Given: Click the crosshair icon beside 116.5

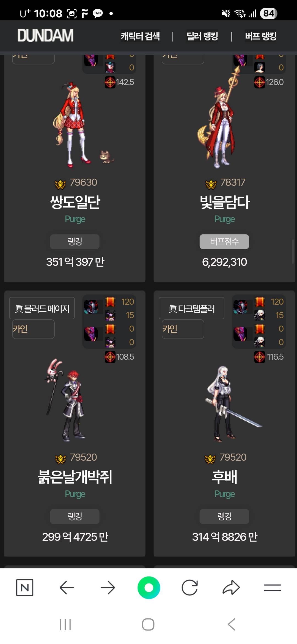Looking at the screenshot, I should pos(260,357).
